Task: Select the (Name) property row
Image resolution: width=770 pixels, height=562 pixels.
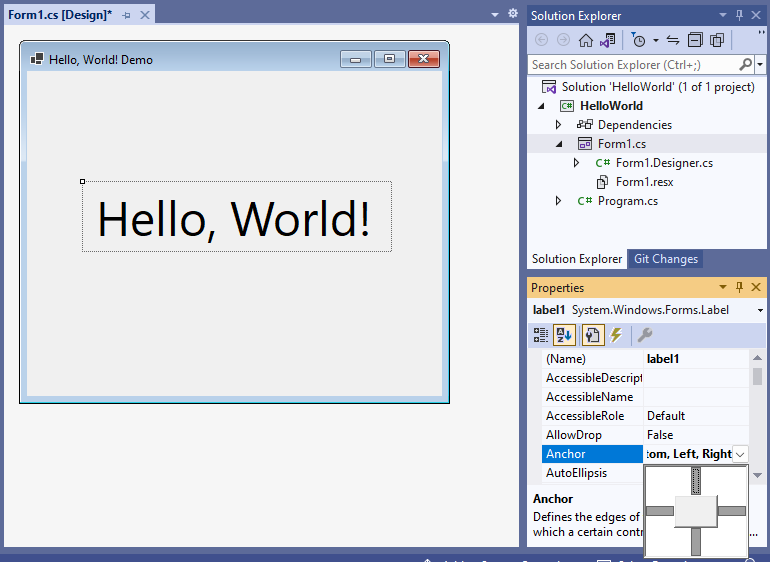Action: 645,359
